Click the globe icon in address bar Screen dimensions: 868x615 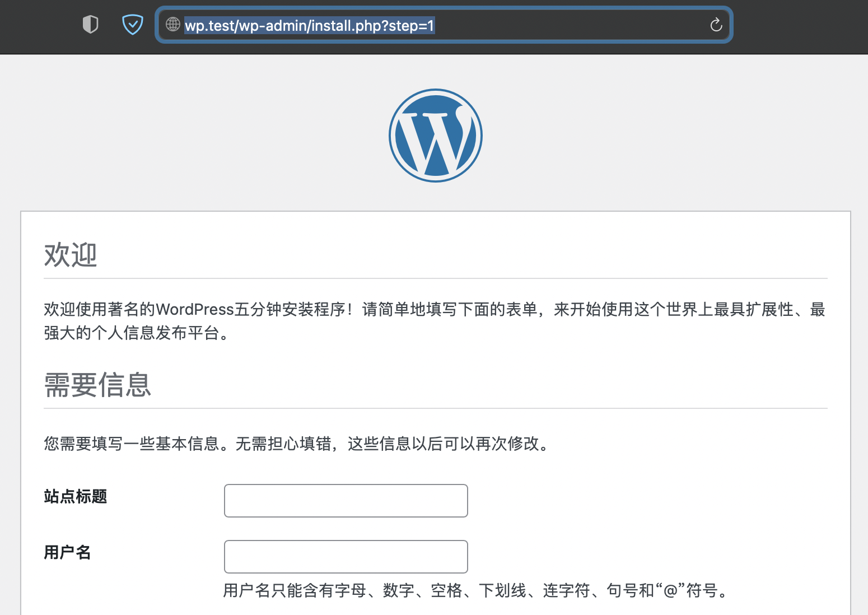(x=173, y=25)
